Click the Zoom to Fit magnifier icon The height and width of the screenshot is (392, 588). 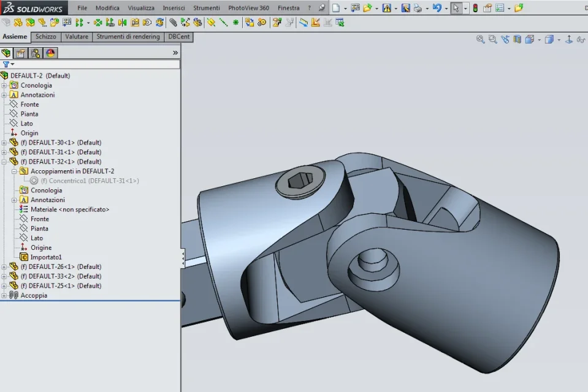click(x=480, y=39)
